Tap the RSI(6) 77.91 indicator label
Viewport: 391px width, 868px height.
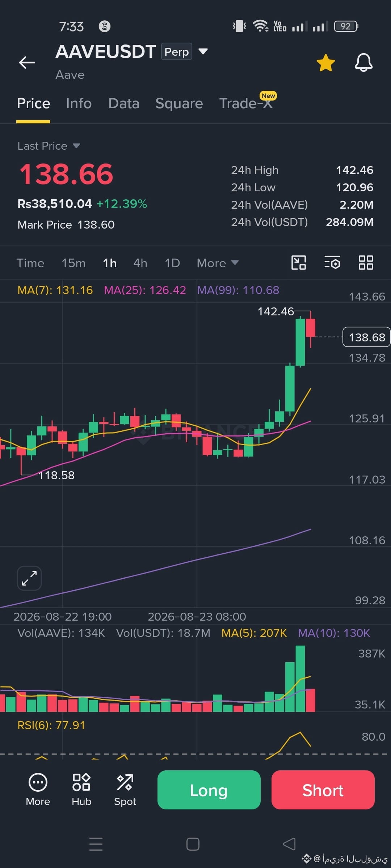coord(51,725)
